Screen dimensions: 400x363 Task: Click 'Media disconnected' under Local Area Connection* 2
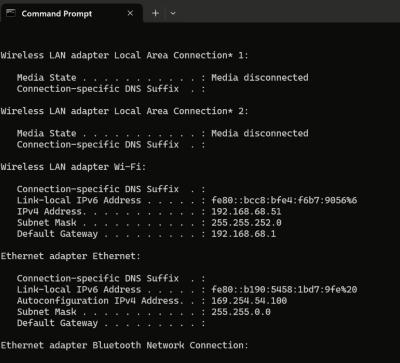pos(260,133)
